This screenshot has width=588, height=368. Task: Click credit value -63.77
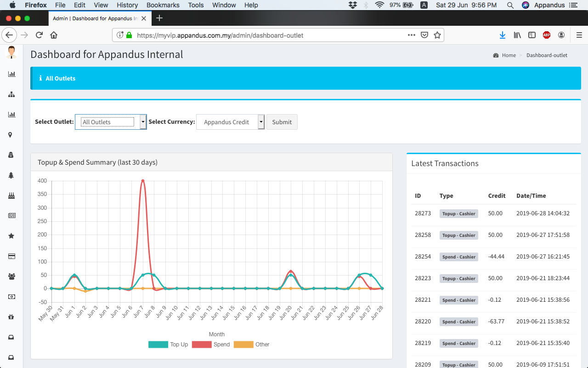click(496, 322)
